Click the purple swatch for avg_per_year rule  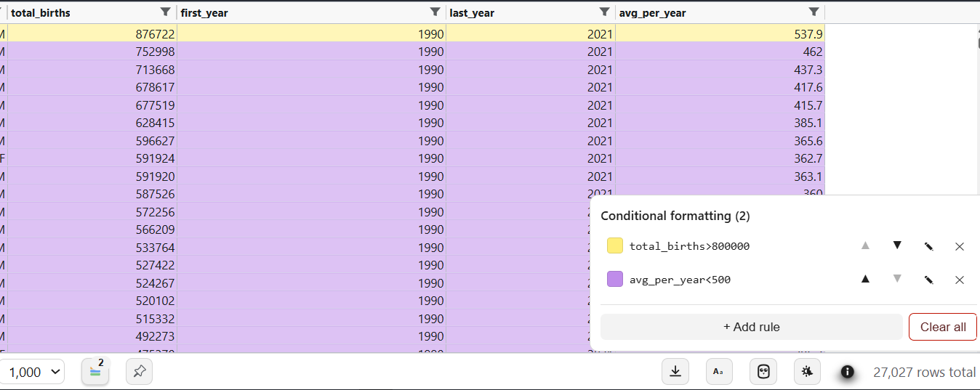[615, 279]
